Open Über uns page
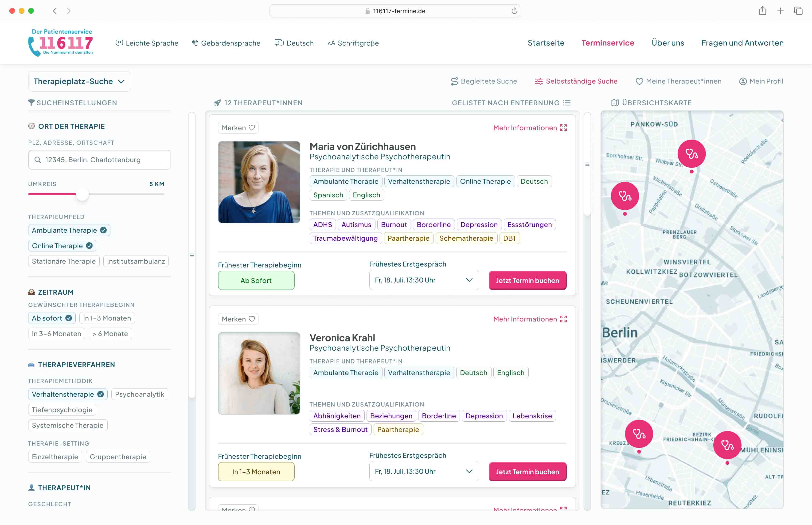This screenshot has width=812, height=525. click(668, 43)
